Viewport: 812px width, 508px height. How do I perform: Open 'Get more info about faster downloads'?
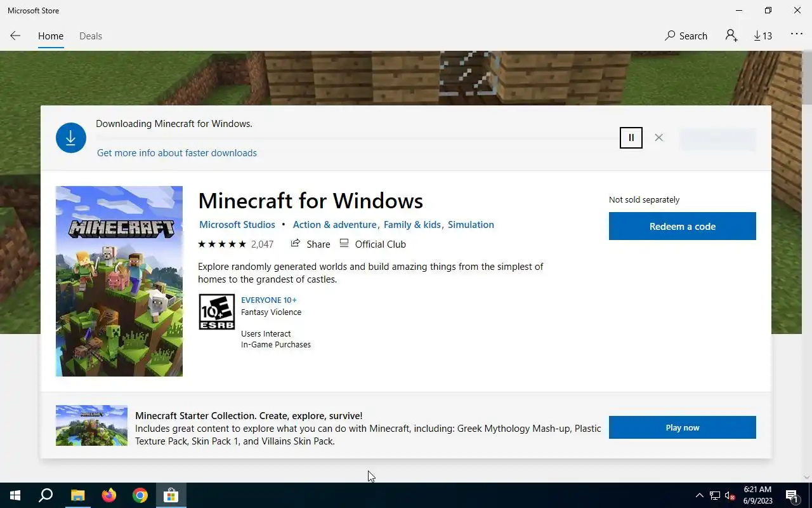pos(177,153)
